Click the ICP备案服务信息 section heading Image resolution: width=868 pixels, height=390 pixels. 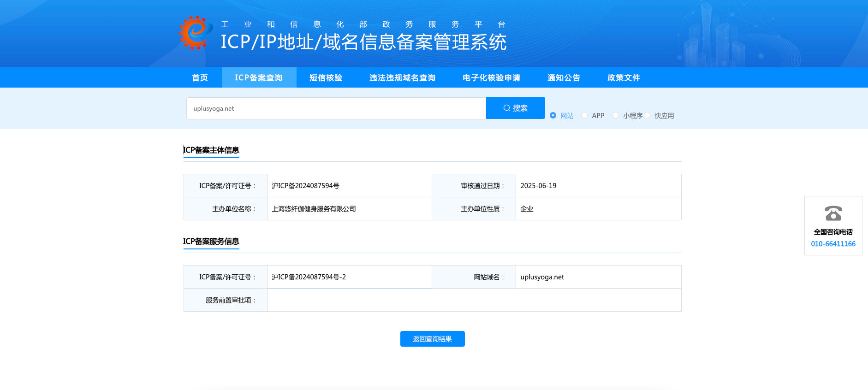(211, 241)
